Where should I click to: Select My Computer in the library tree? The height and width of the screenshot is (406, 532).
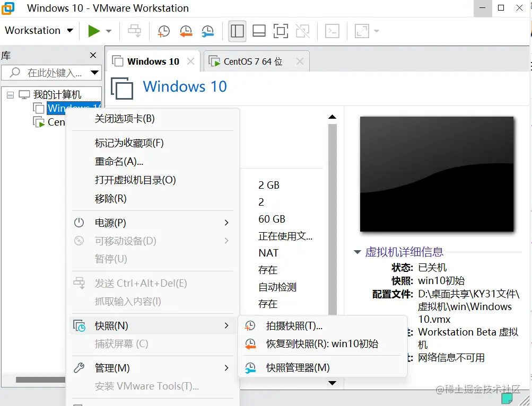click(57, 95)
